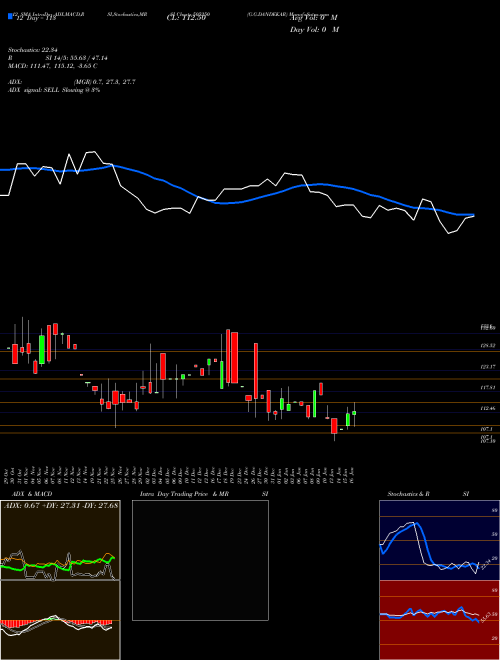500x660 pixels.
Task: Click the 'Stochastics & RSI' panel title
Action: [x=428, y=494]
